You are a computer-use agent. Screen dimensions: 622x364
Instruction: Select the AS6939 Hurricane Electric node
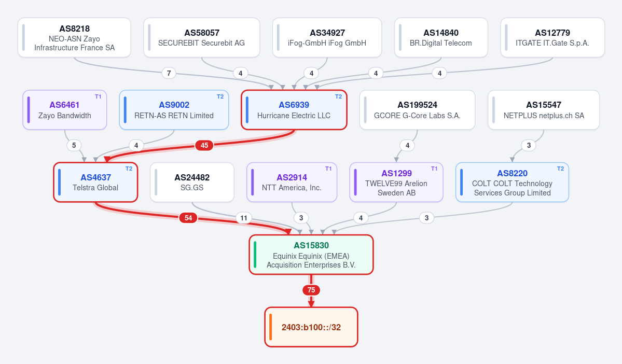tap(294, 110)
